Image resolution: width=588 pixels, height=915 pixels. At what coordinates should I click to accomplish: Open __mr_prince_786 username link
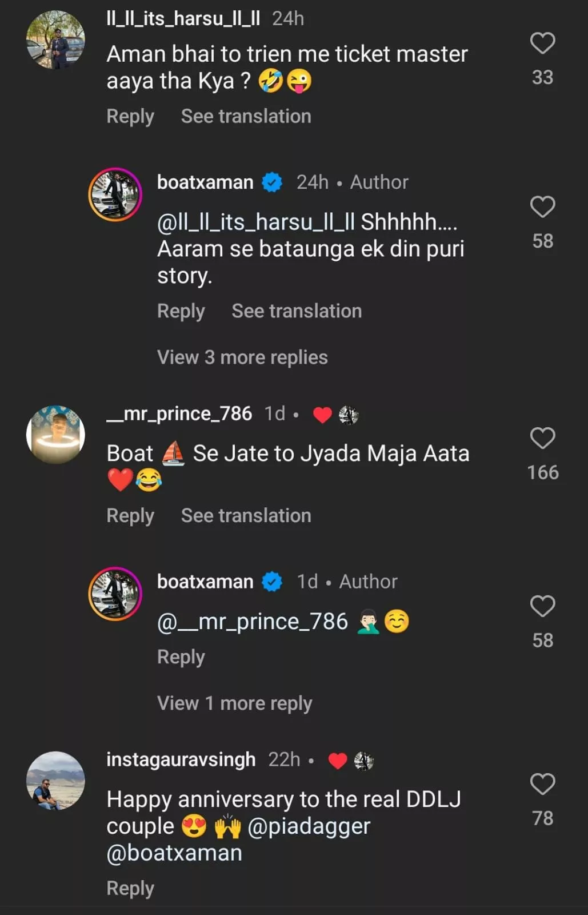click(x=179, y=413)
